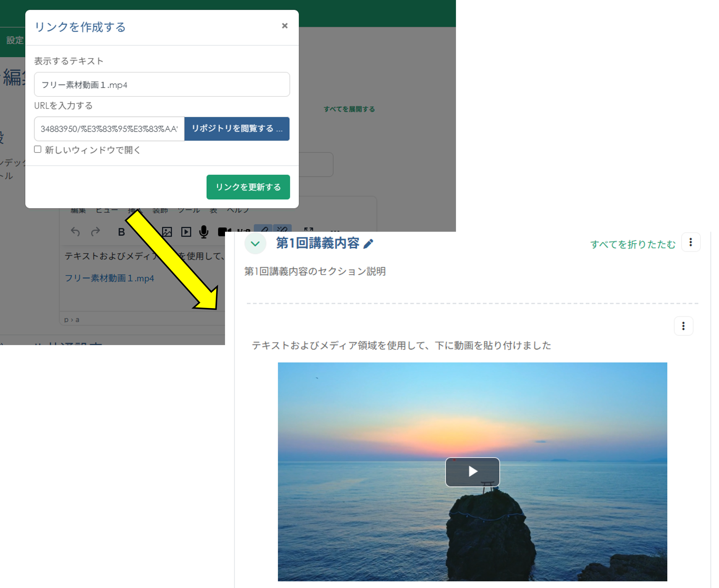
Task: Click the insert media file icon
Action: [x=186, y=232]
